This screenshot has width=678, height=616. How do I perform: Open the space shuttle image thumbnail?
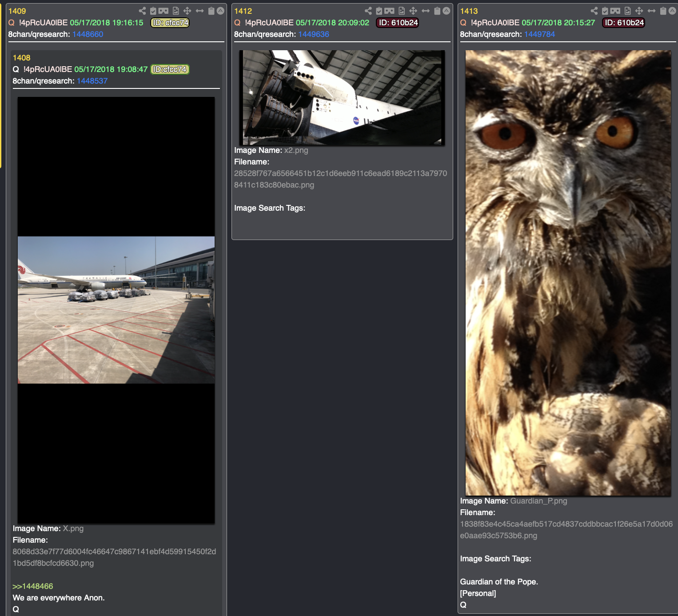pos(342,97)
